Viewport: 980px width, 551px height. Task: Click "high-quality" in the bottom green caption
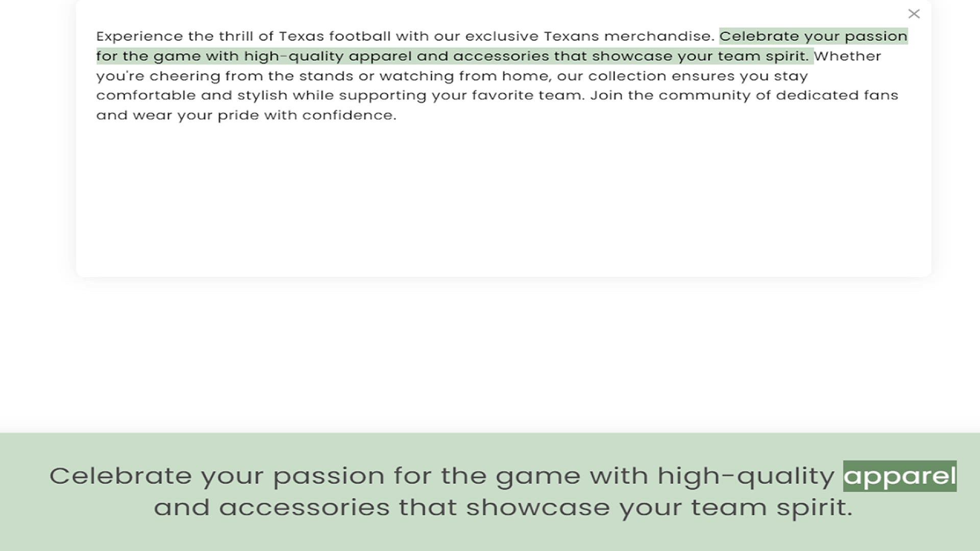point(745,476)
